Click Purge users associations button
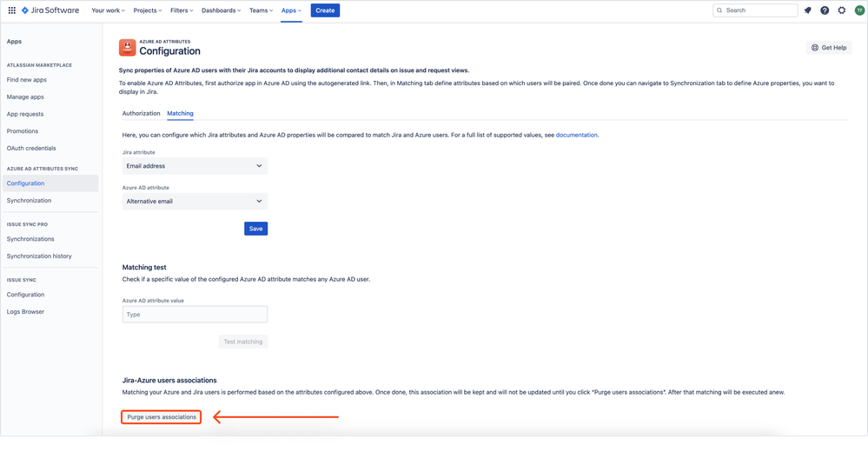 tap(161, 417)
